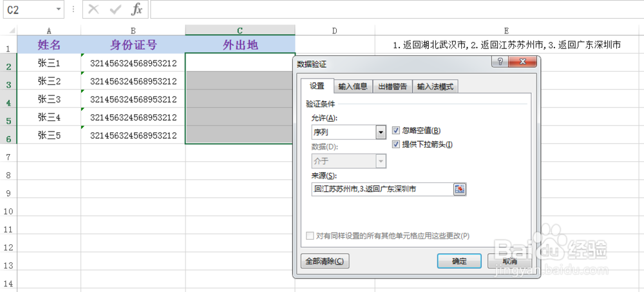Click the ID number cell in 张三5 row

tap(133, 135)
